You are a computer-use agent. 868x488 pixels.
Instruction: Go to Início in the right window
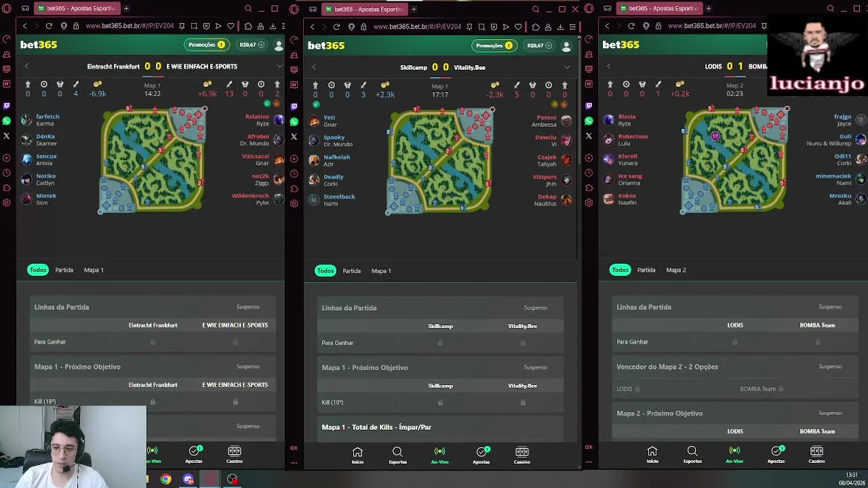(x=652, y=455)
